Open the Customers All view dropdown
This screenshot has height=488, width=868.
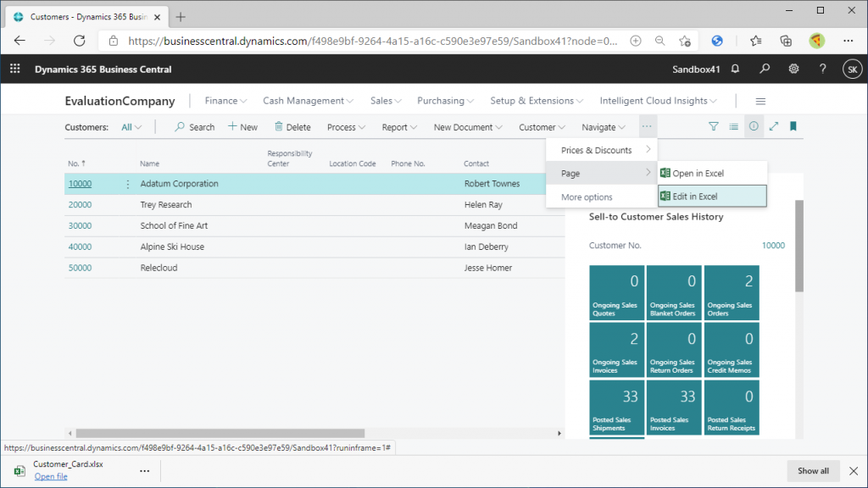pyautogui.click(x=131, y=127)
